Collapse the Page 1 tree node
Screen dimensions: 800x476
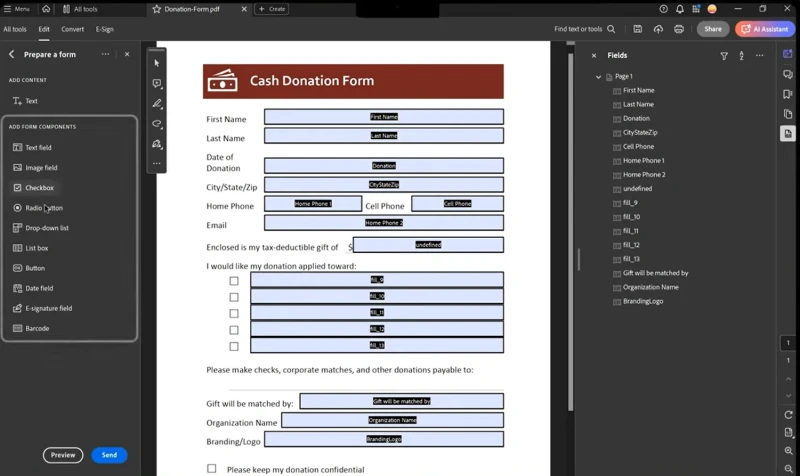point(598,77)
